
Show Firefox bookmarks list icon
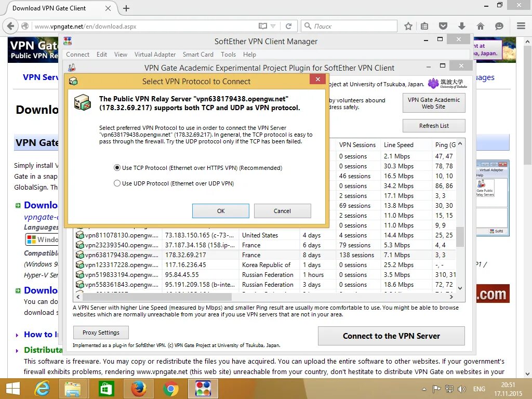(x=424, y=26)
